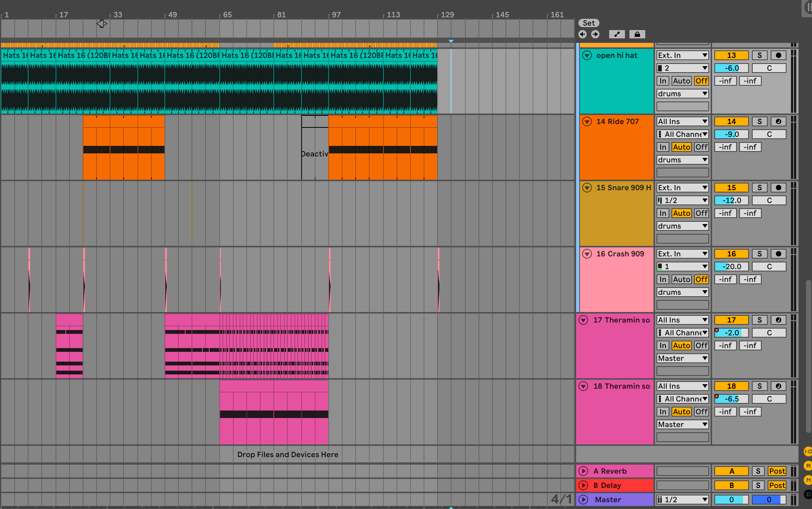The width and height of the screenshot is (812, 509).
Task: Open open hi hat input channel 2 dropdown
Action: click(682, 68)
